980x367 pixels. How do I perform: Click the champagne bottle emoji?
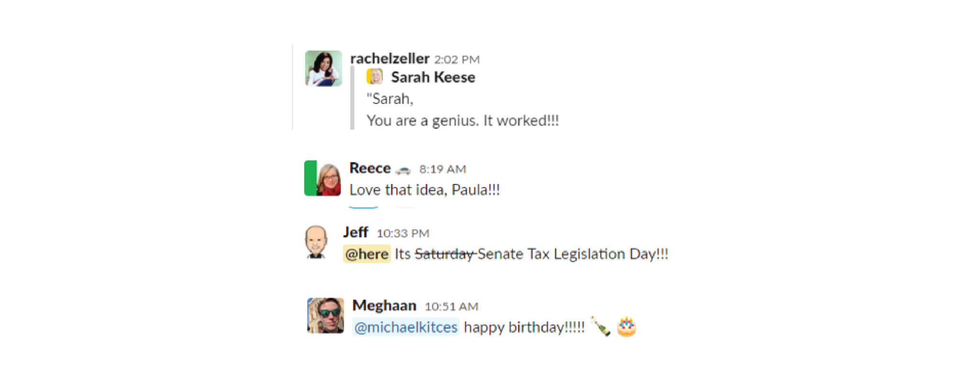(600, 327)
